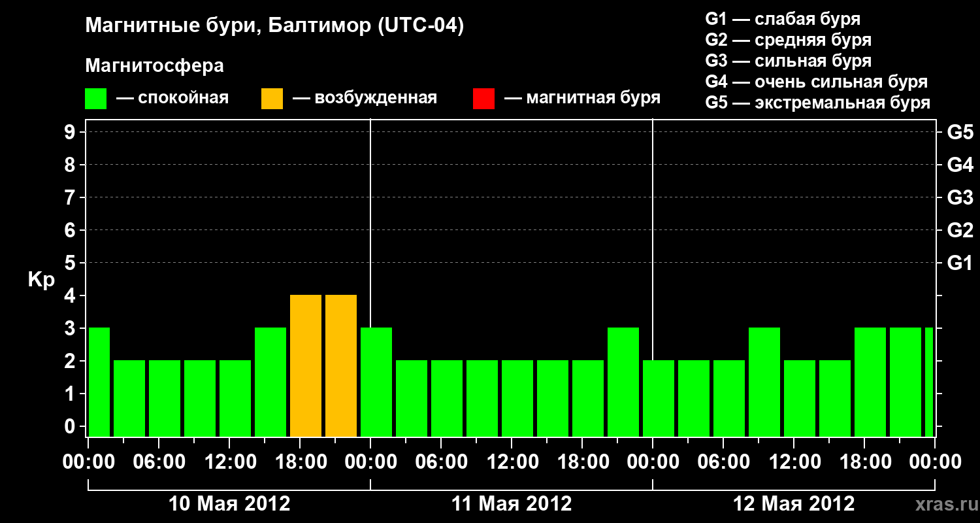Click 'G1 — слабая буря' description
Screen dimensions: 980x523
[783, 18]
